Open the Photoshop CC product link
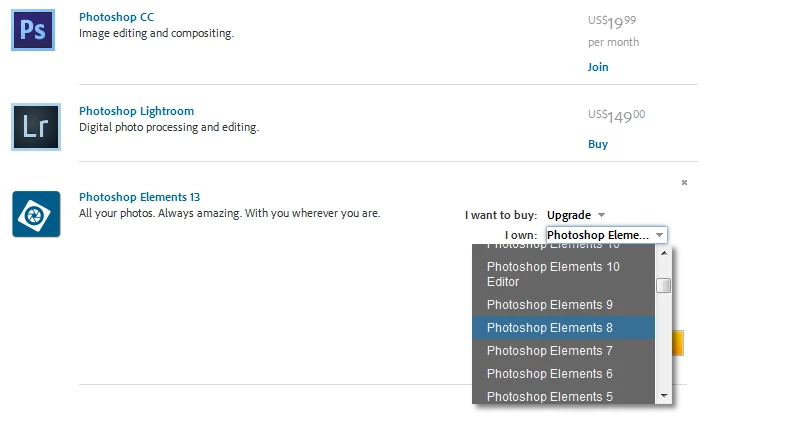793x423 pixels. [116, 17]
